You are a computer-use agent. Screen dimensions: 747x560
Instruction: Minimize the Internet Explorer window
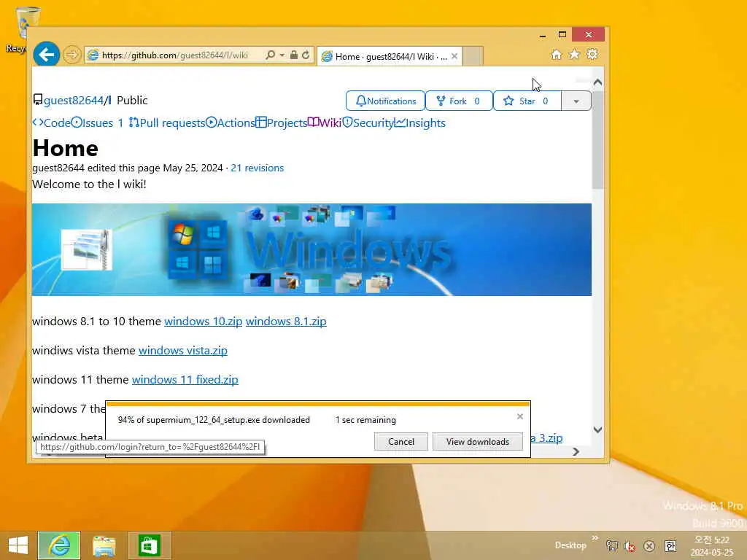coord(543,35)
